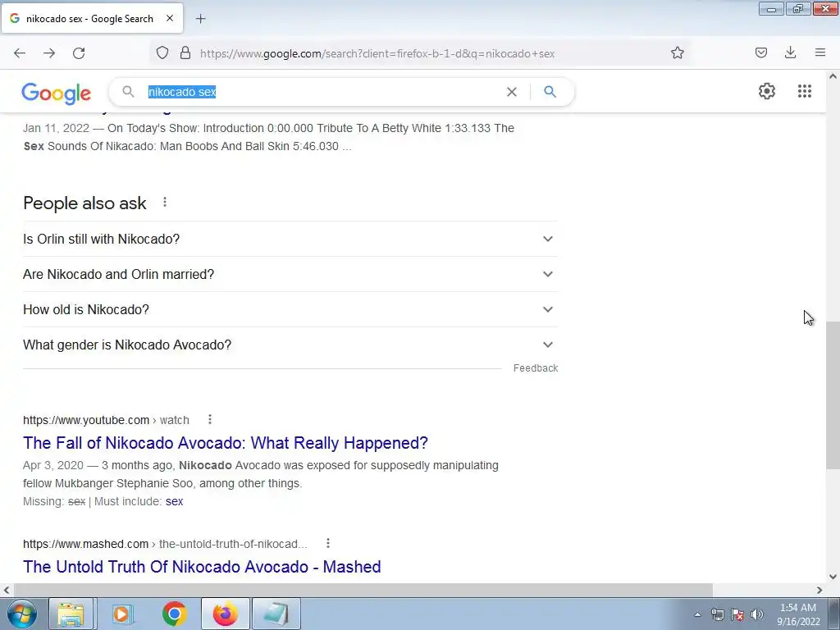
Task: Bookmark this page with the star icon
Action: [x=677, y=52]
